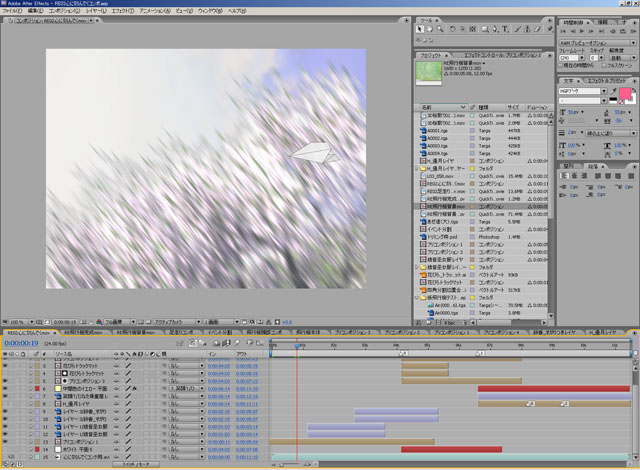This screenshot has height=470, width=640.
Task: Click the project item thumbnail preview
Action: (x=429, y=72)
